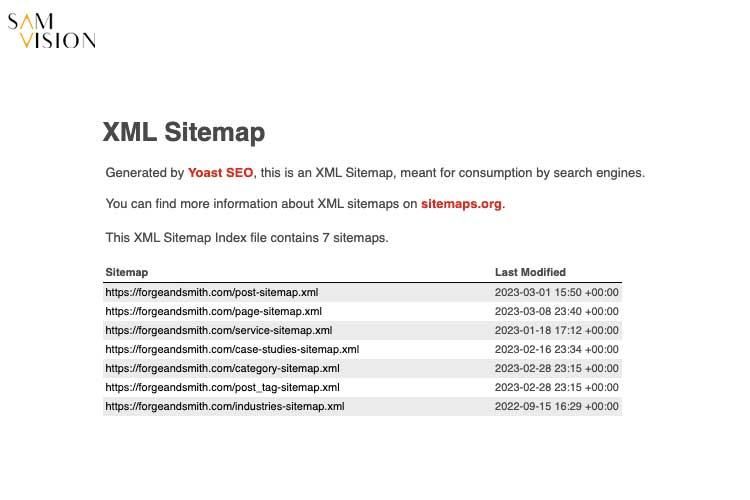The height and width of the screenshot is (500, 750).
Task: Click the Sitemap column header
Action: pos(127,272)
